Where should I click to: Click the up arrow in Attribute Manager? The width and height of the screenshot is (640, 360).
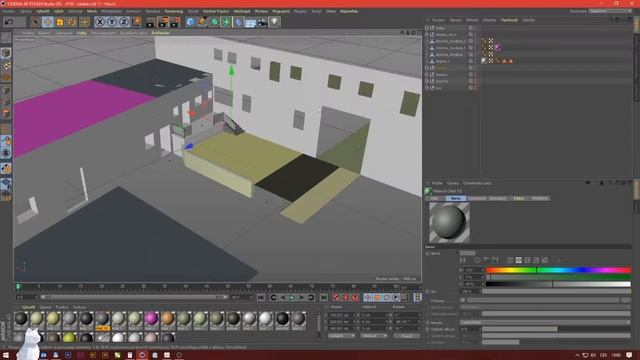click(601, 183)
